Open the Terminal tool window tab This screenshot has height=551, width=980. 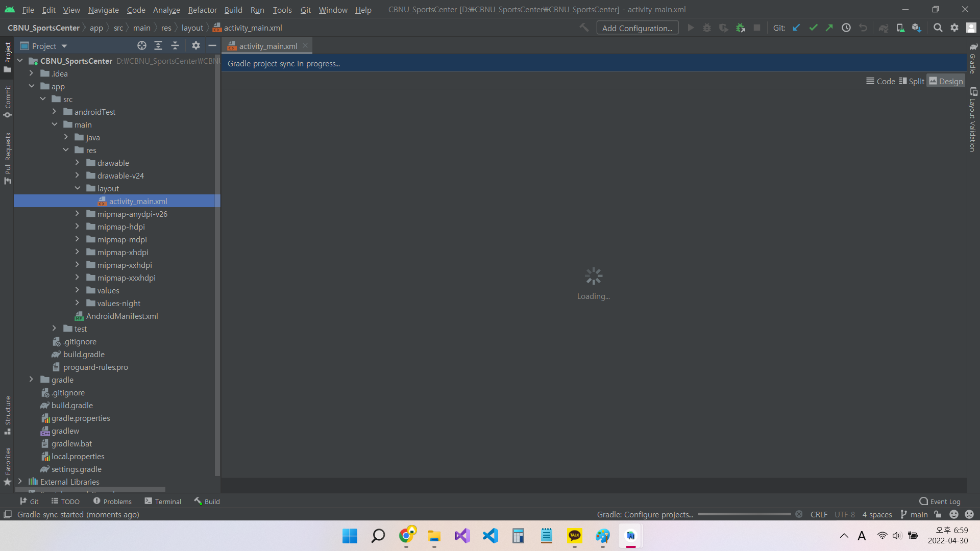tap(163, 502)
